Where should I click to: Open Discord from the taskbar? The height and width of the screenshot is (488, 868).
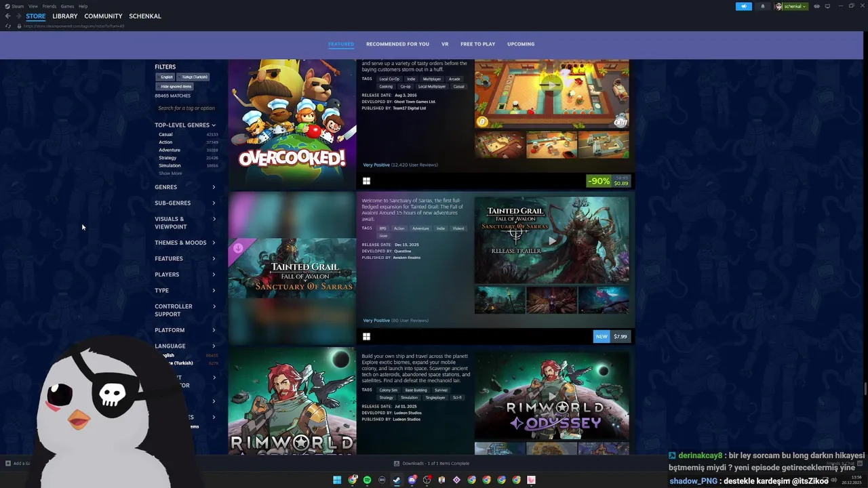click(412, 480)
